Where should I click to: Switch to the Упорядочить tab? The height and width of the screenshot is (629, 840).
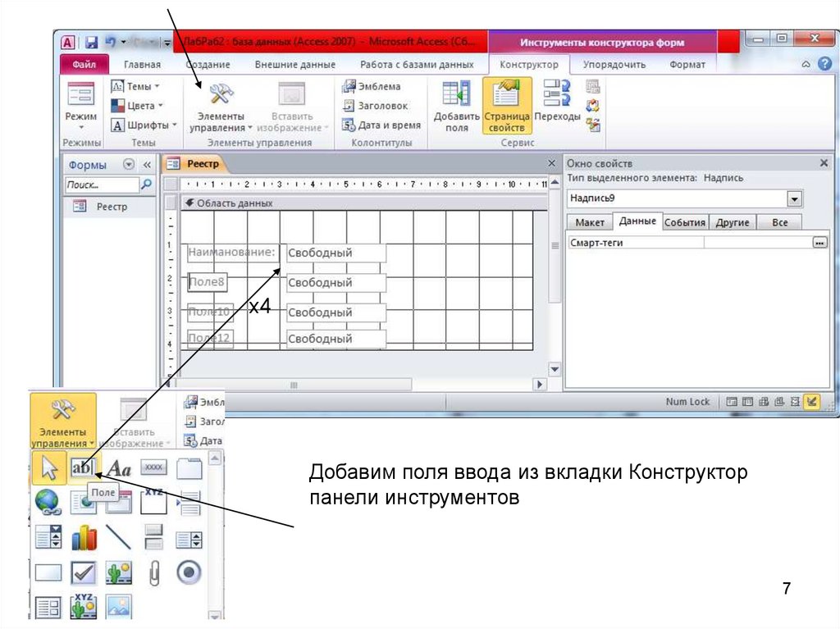[x=614, y=64]
